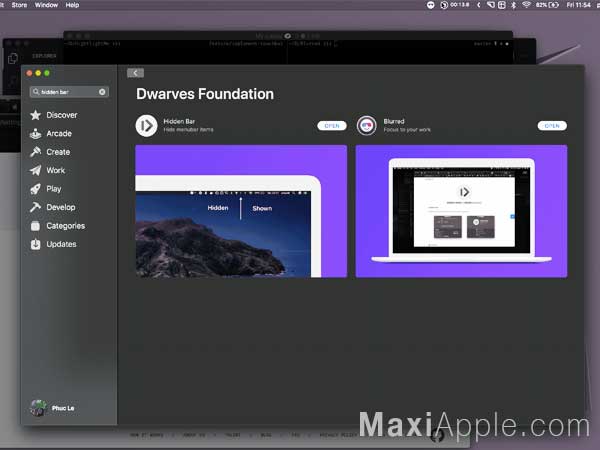
Task: Open the Hidden Bar app title
Action: pos(179,121)
